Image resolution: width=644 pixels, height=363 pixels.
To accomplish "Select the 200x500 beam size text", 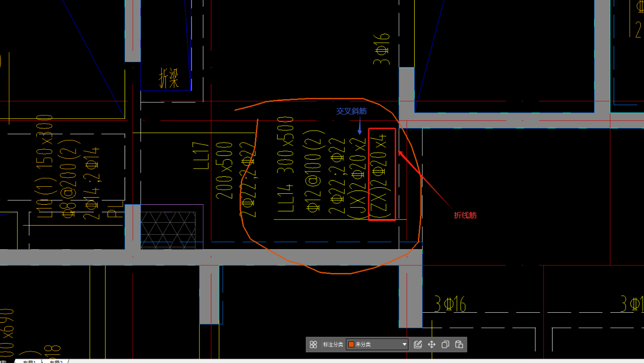I will (224, 170).
